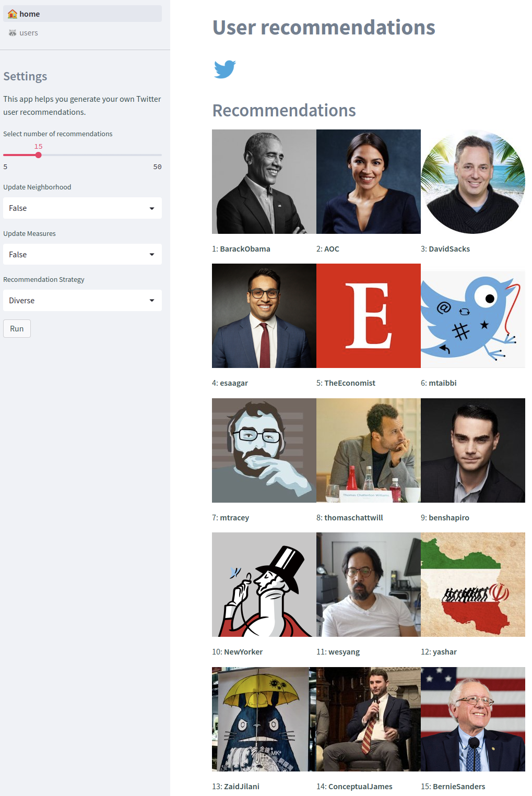Image resolution: width=532 pixels, height=796 pixels.
Task: Click the mtaibbi blue bird avatar
Action: click(473, 316)
